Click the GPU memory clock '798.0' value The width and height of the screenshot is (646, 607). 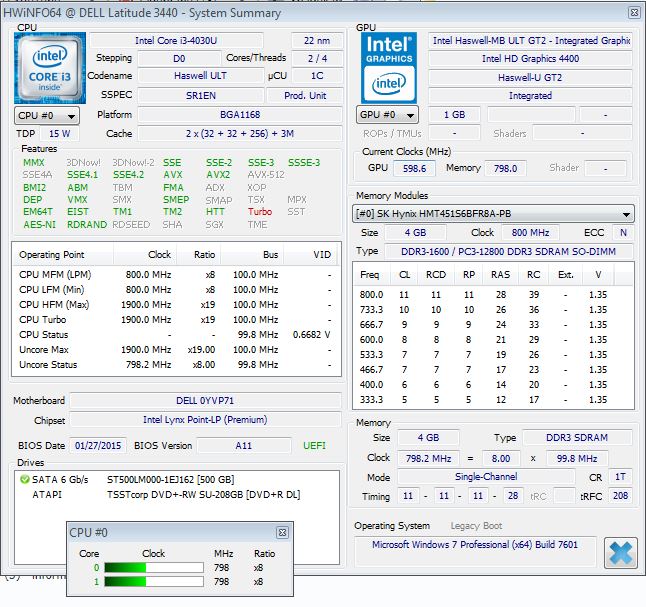pyautogui.click(x=505, y=168)
